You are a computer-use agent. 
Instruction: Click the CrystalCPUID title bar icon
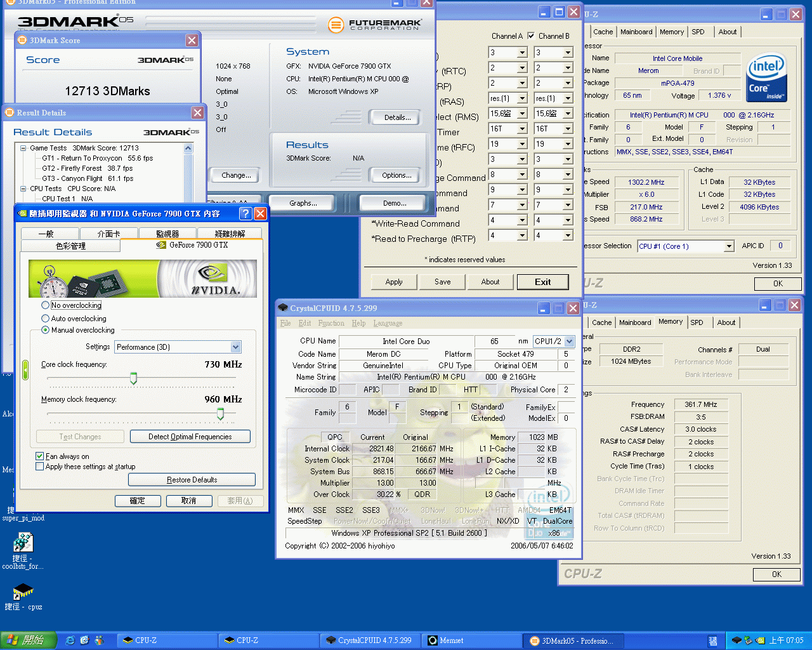[283, 308]
